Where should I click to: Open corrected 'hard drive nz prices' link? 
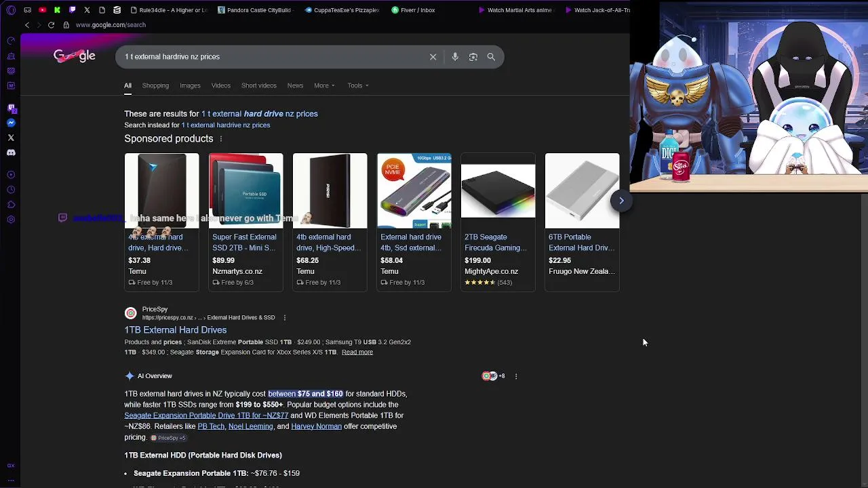260,114
